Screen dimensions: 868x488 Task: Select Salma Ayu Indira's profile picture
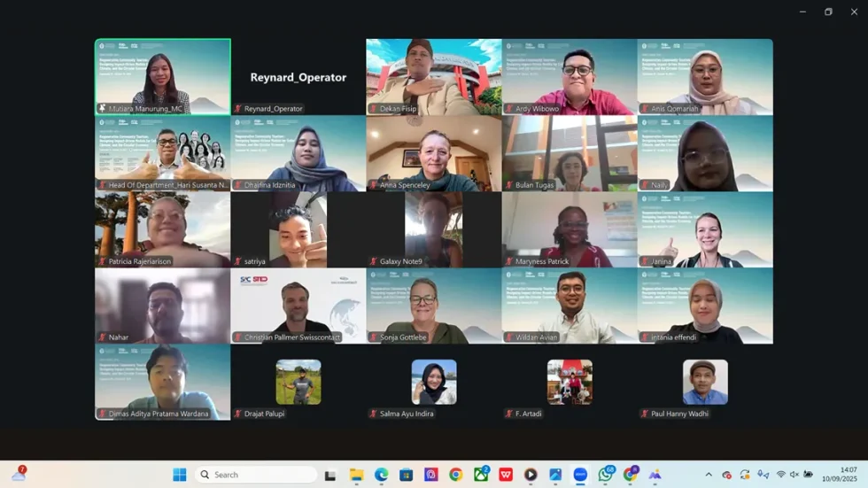coord(434,382)
